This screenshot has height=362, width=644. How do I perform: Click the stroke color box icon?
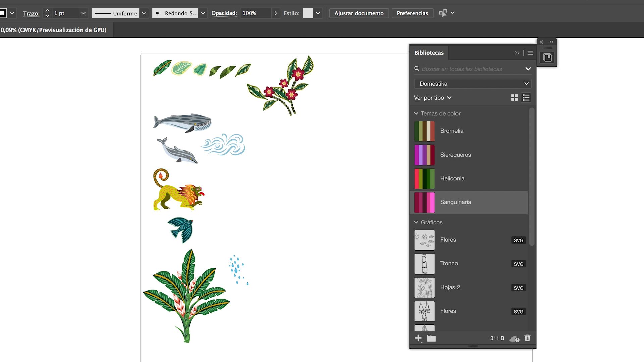tap(3, 13)
